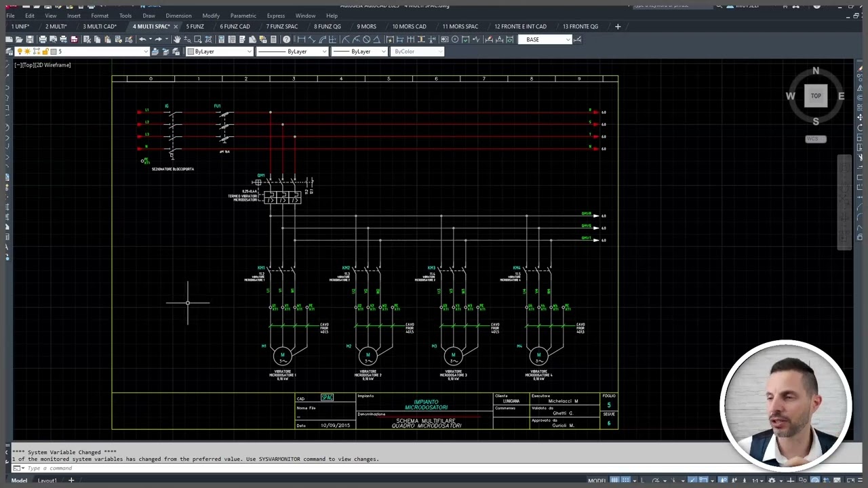Select the Aligned dimension tool
The image size is (868, 488).
click(x=312, y=39)
